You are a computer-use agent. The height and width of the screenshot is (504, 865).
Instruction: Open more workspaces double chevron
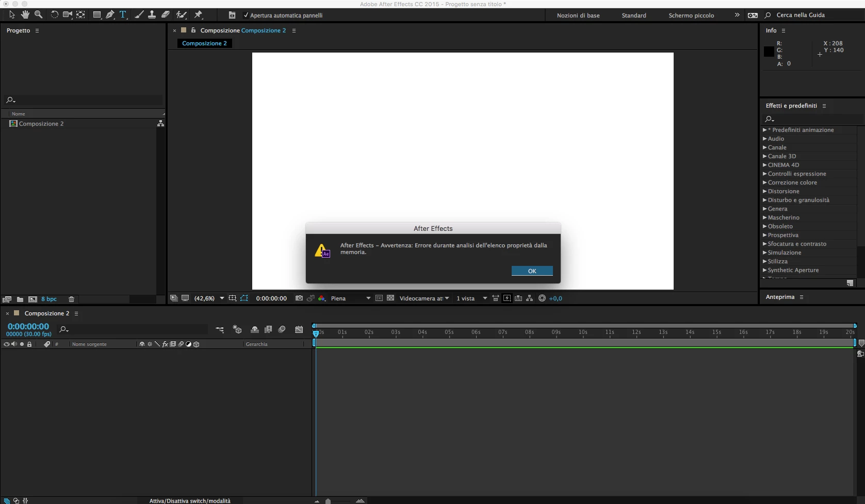(737, 15)
